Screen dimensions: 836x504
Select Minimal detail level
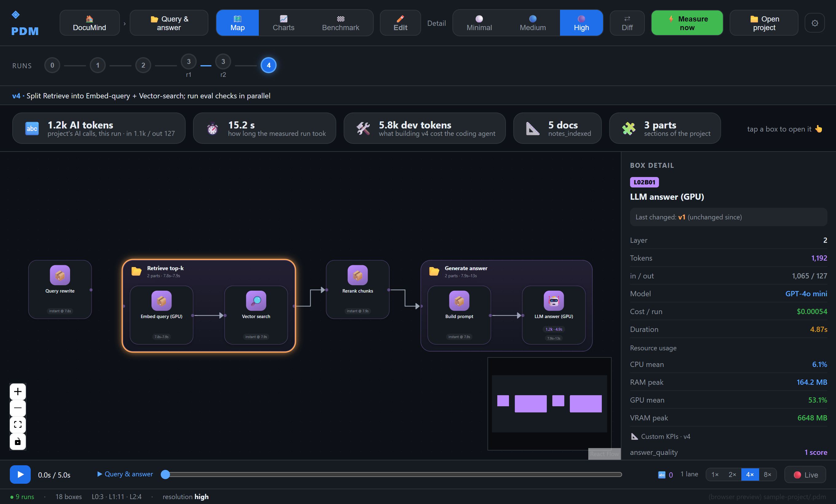[479, 23]
